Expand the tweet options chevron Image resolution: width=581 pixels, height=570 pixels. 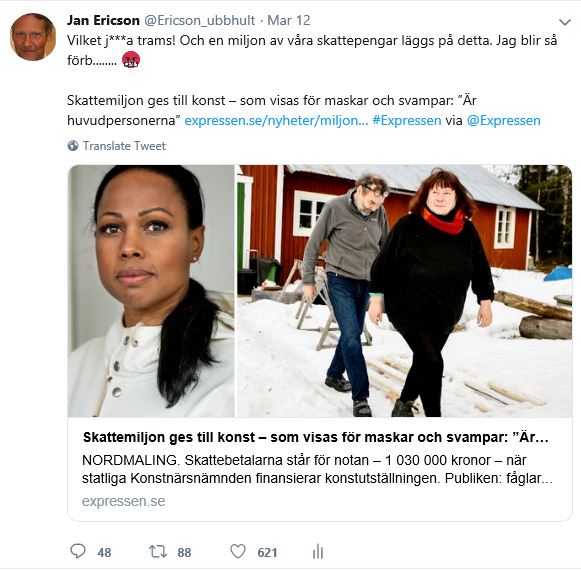point(565,22)
